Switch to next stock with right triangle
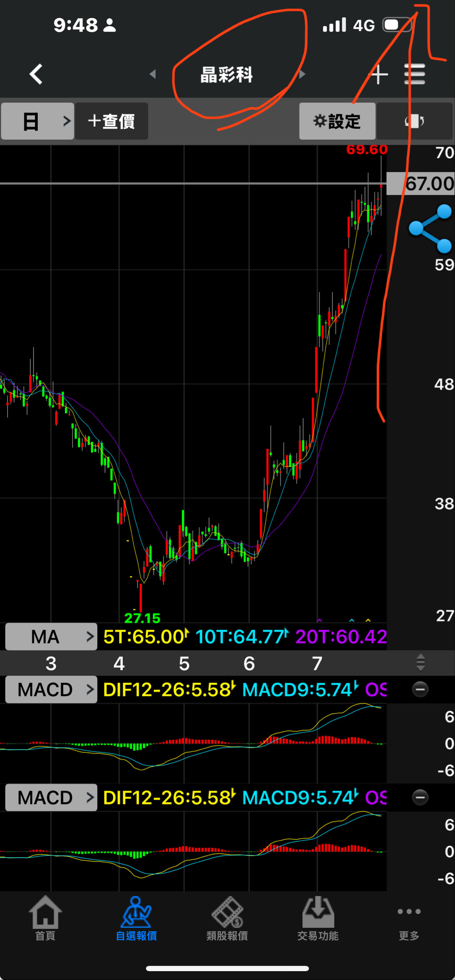 point(302,74)
